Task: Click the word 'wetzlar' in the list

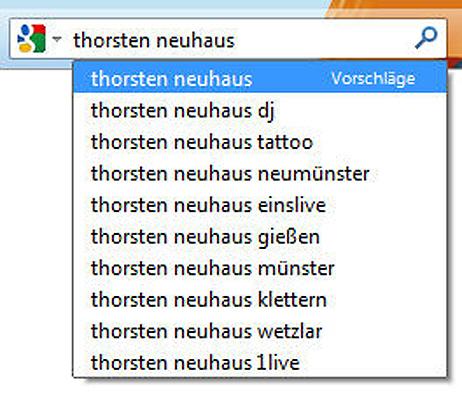Action: (290, 331)
